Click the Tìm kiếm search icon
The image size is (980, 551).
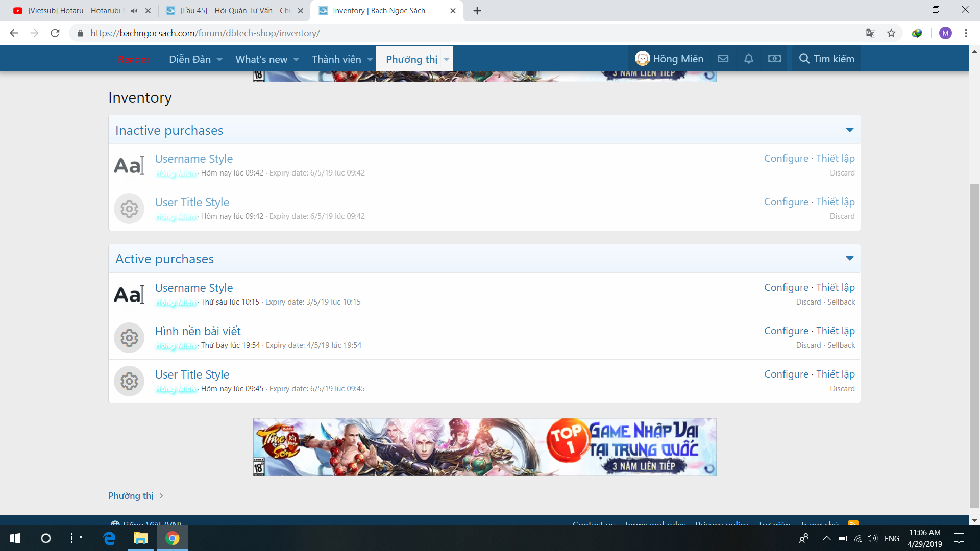[804, 59]
